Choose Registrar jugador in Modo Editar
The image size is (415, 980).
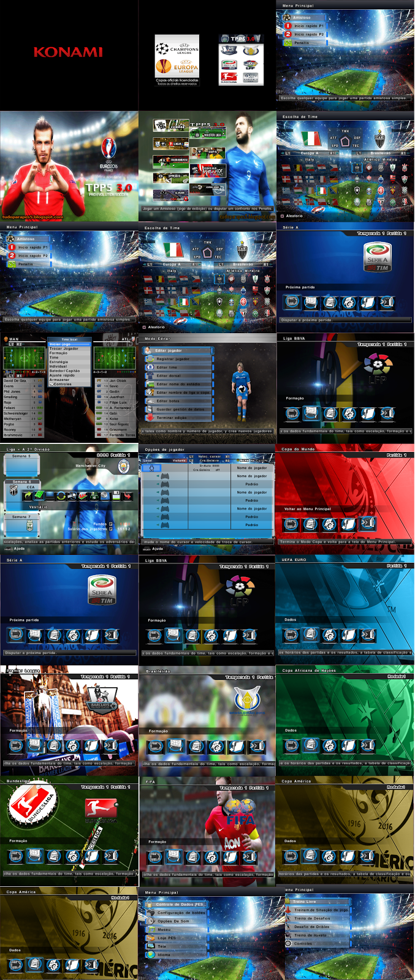178,359
